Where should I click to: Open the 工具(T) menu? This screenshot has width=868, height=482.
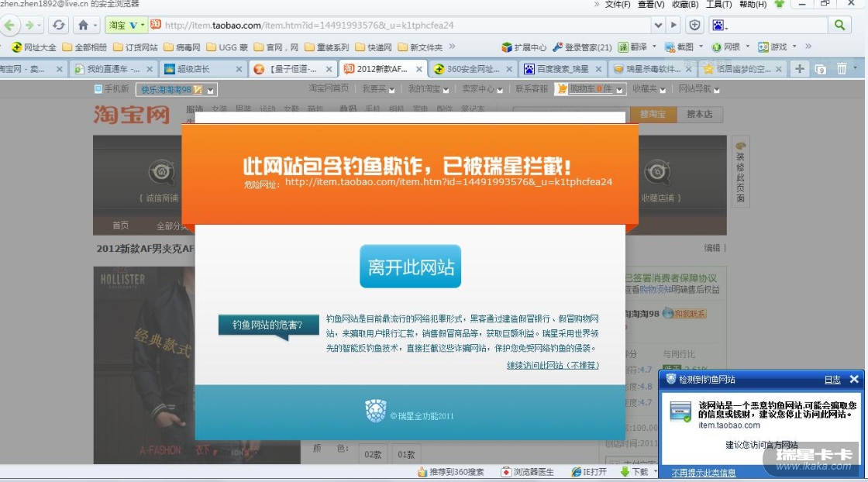[719, 5]
